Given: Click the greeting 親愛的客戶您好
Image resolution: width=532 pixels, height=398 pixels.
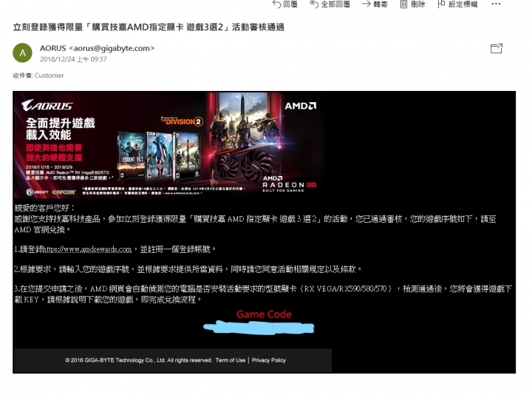Looking at the screenshot, I should pyautogui.click(x=44, y=208).
